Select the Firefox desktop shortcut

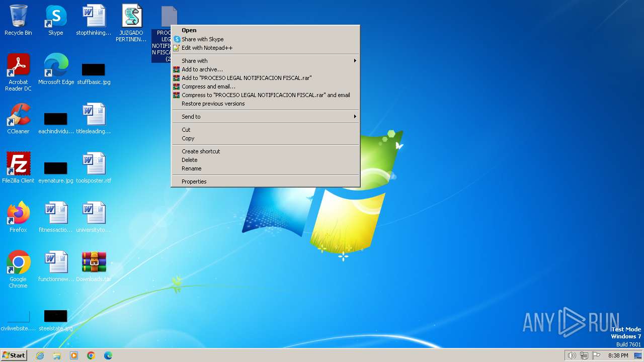18,217
